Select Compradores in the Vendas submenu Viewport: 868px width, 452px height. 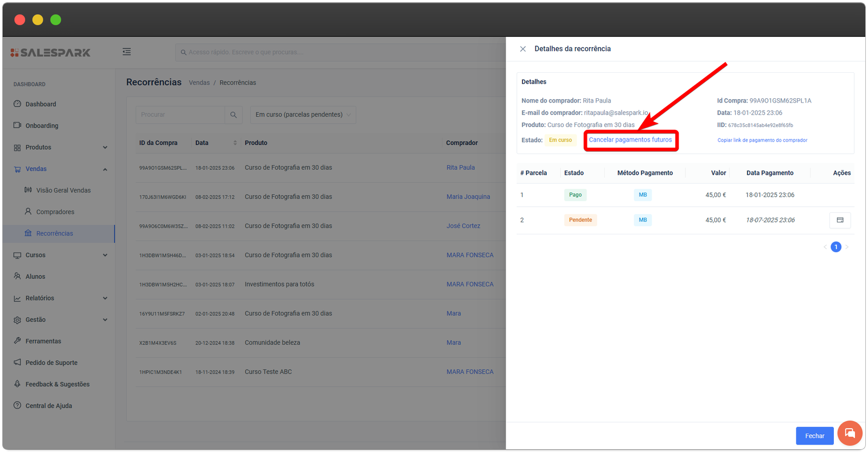pos(55,212)
